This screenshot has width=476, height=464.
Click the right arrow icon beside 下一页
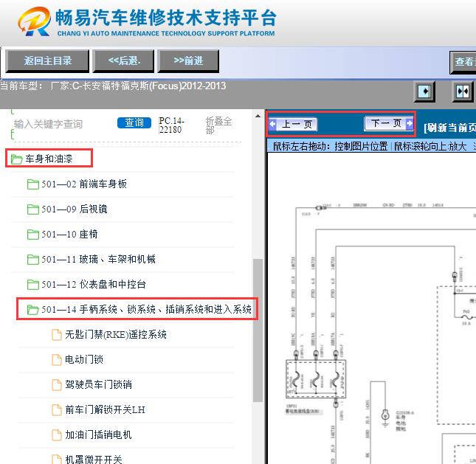pyautogui.click(x=410, y=123)
